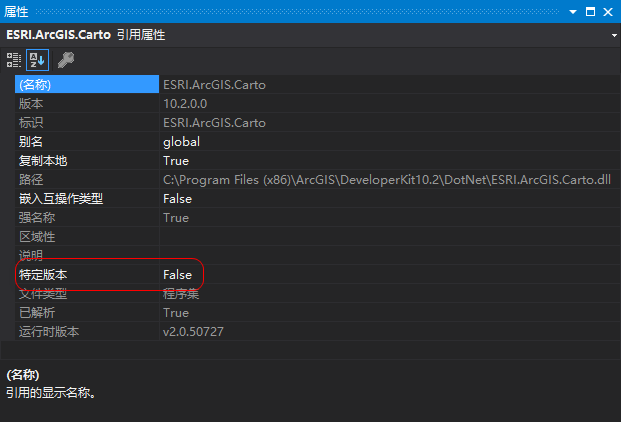
Task: Open the window position dropdown arrow
Action: point(573,12)
